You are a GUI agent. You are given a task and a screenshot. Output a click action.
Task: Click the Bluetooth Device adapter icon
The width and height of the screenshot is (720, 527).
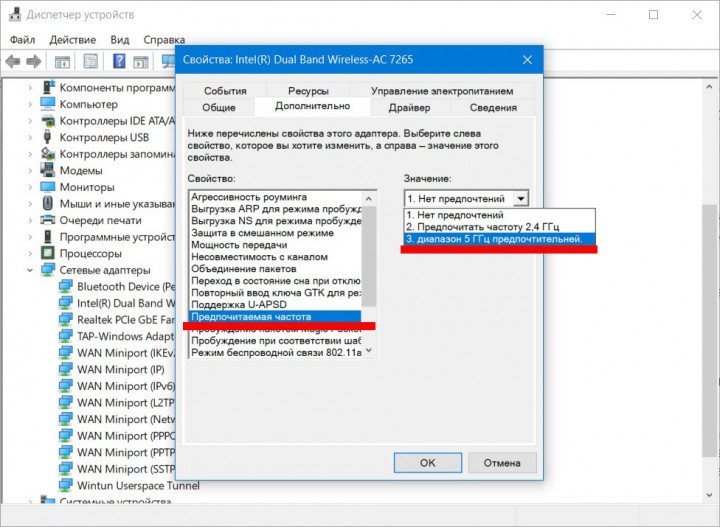(x=65, y=286)
